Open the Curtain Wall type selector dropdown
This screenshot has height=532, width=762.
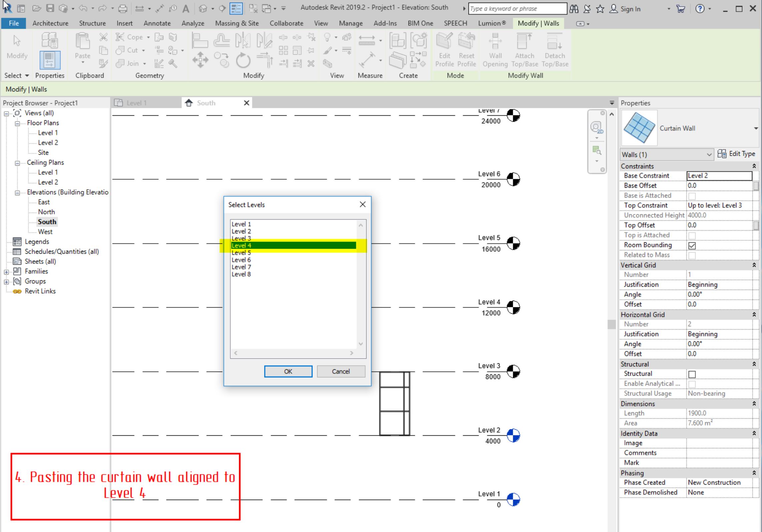tap(755, 128)
